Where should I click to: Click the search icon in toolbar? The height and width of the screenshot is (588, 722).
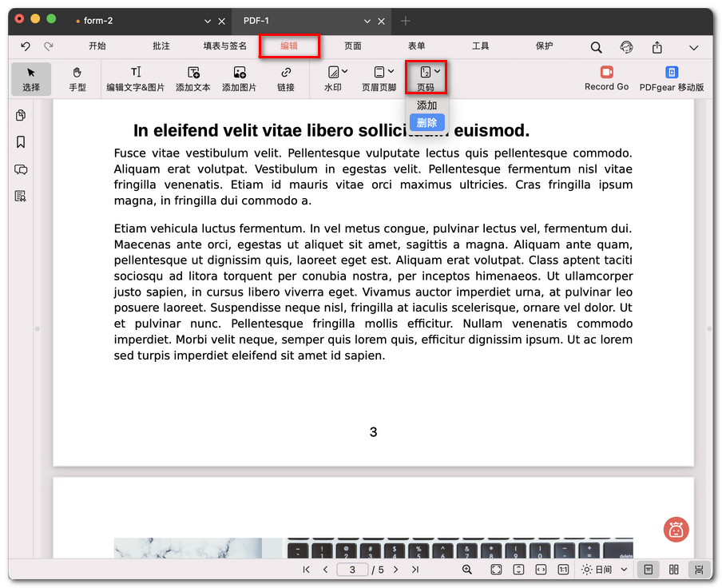click(596, 46)
